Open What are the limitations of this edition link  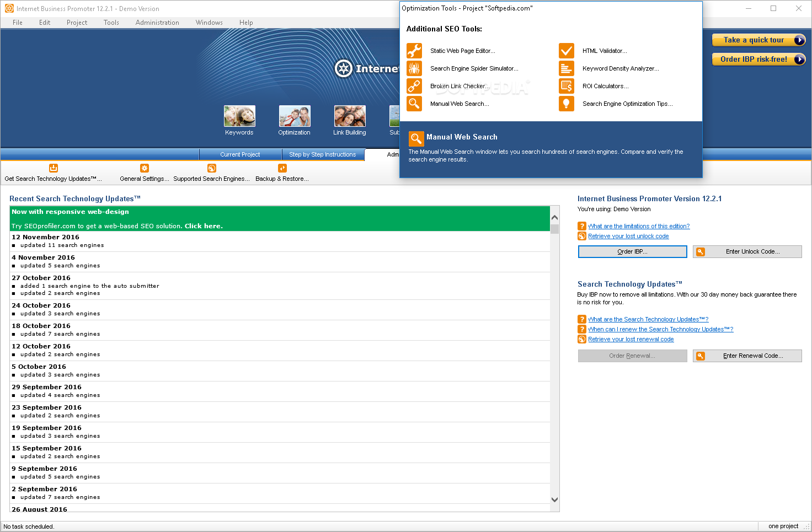tap(639, 226)
